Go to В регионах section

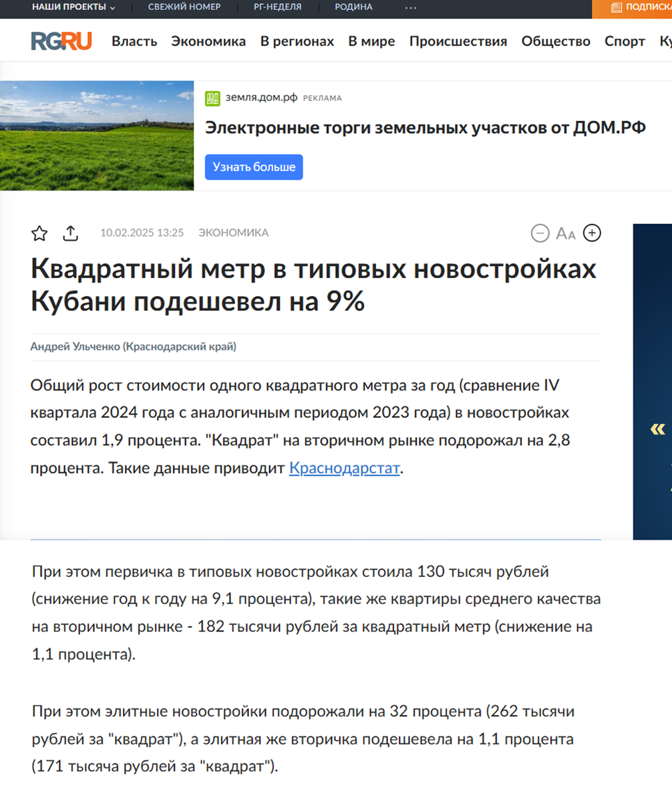pos(297,41)
